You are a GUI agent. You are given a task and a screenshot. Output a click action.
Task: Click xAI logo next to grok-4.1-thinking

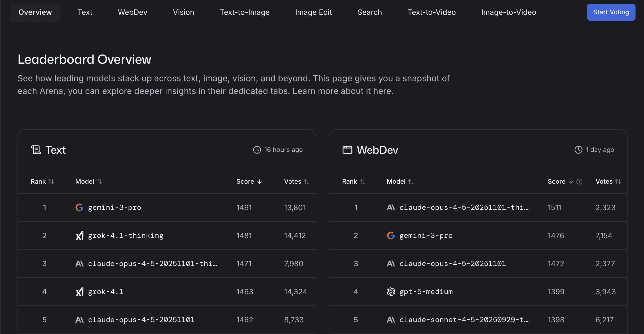tap(79, 236)
